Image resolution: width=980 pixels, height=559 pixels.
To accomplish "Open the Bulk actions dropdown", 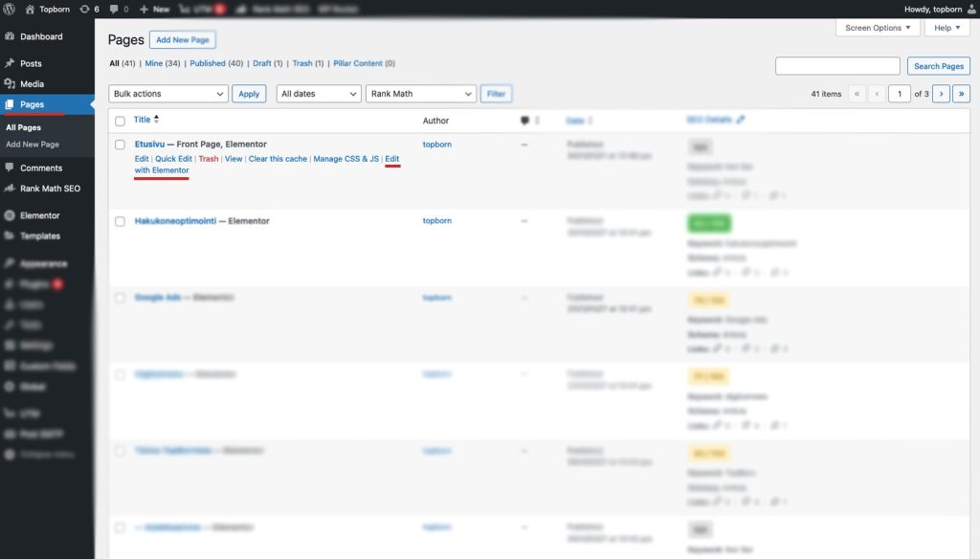I will pos(168,93).
